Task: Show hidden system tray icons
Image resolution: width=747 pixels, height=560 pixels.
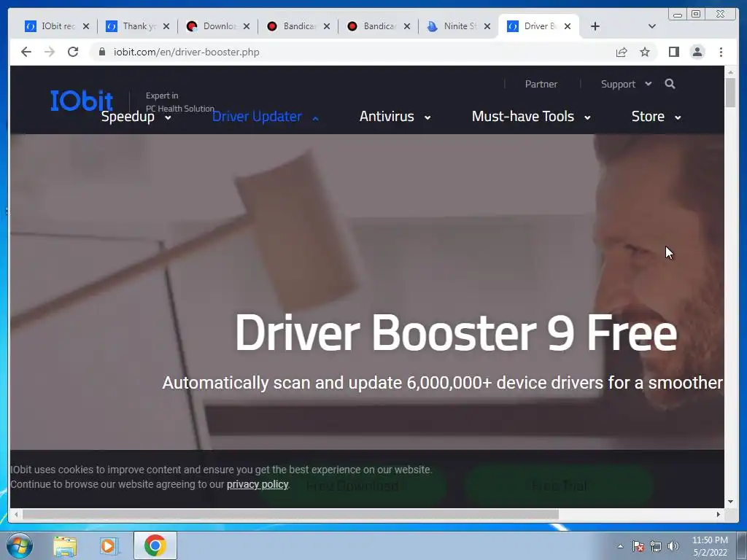Action: pyautogui.click(x=620, y=546)
